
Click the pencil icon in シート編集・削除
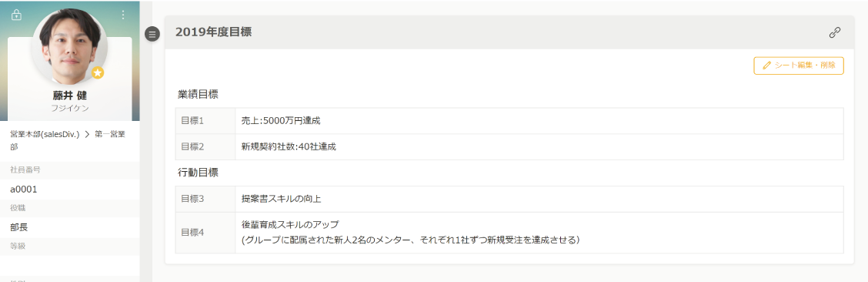(x=766, y=65)
